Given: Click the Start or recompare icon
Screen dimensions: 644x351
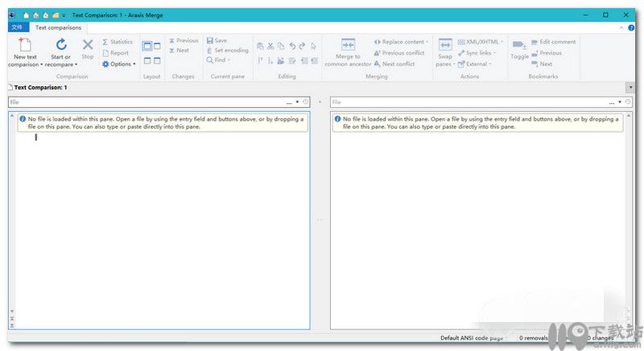Looking at the screenshot, I should (61, 44).
